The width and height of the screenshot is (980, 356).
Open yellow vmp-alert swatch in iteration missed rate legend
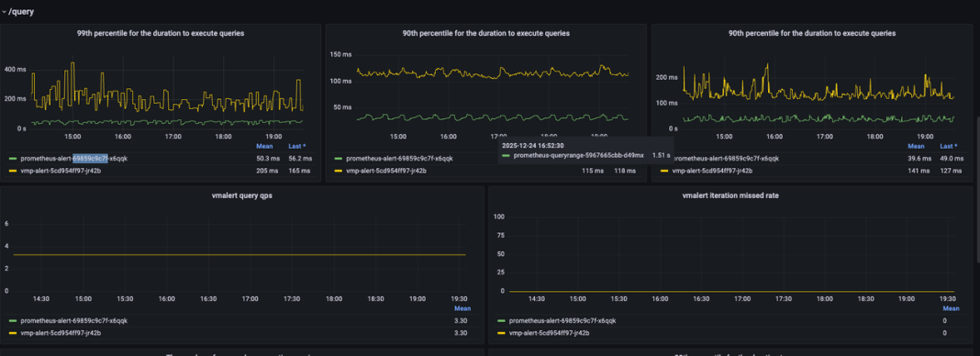point(502,333)
